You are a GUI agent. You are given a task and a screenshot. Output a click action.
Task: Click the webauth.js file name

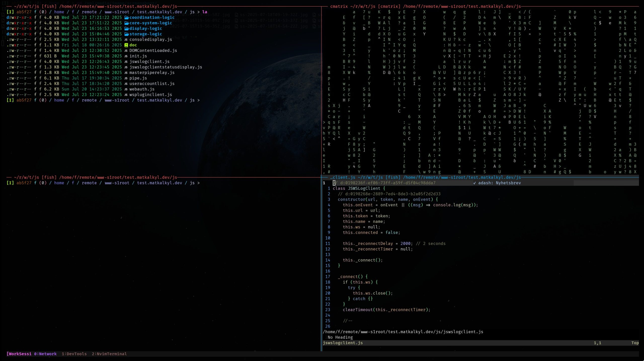142,89
